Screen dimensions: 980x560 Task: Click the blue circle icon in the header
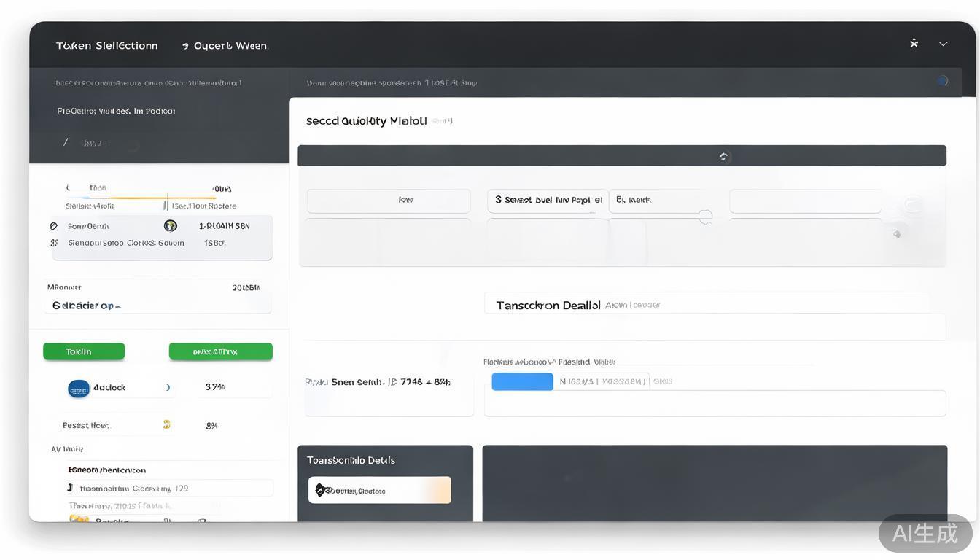pyautogui.click(x=942, y=81)
